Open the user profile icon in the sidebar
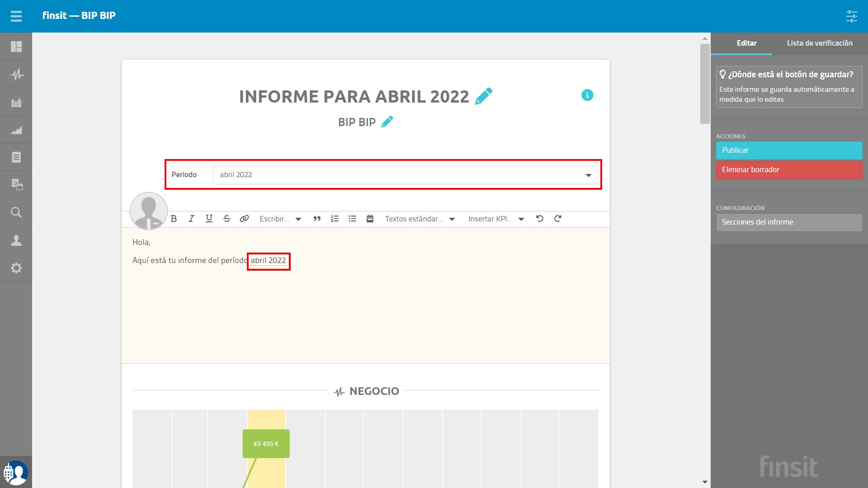 tap(16, 240)
